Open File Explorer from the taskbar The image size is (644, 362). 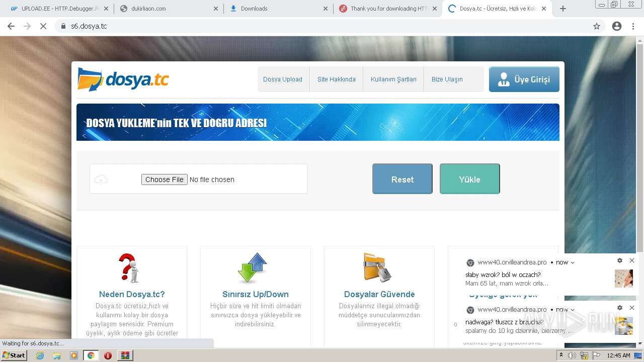tap(57, 355)
